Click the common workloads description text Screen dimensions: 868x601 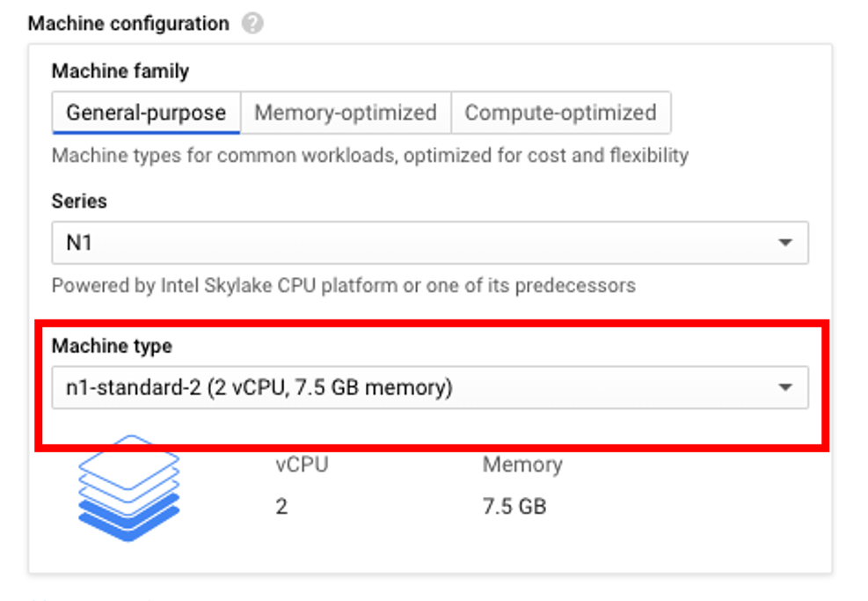tap(369, 156)
